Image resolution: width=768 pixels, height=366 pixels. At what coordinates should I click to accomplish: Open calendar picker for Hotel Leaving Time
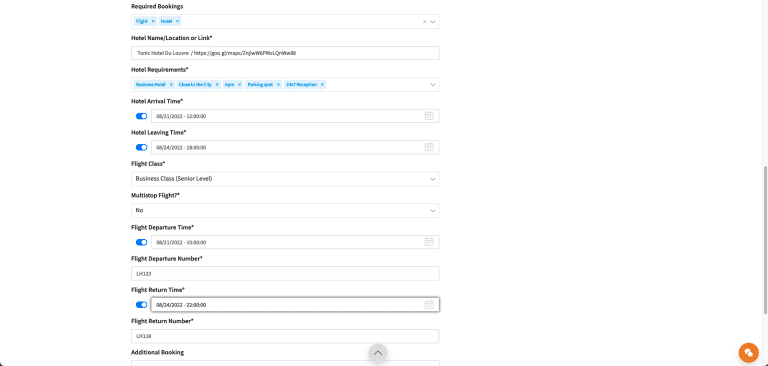(429, 147)
